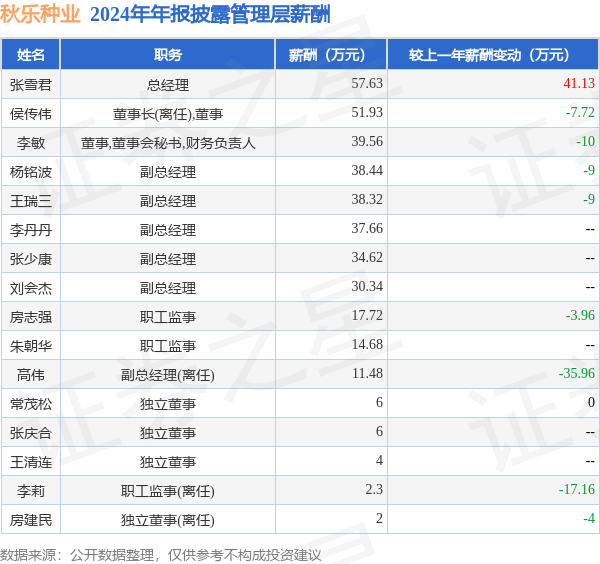This screenshot has height=564, width=600.
Task: Select the 总经理 position cell
Action: (167, 85)
